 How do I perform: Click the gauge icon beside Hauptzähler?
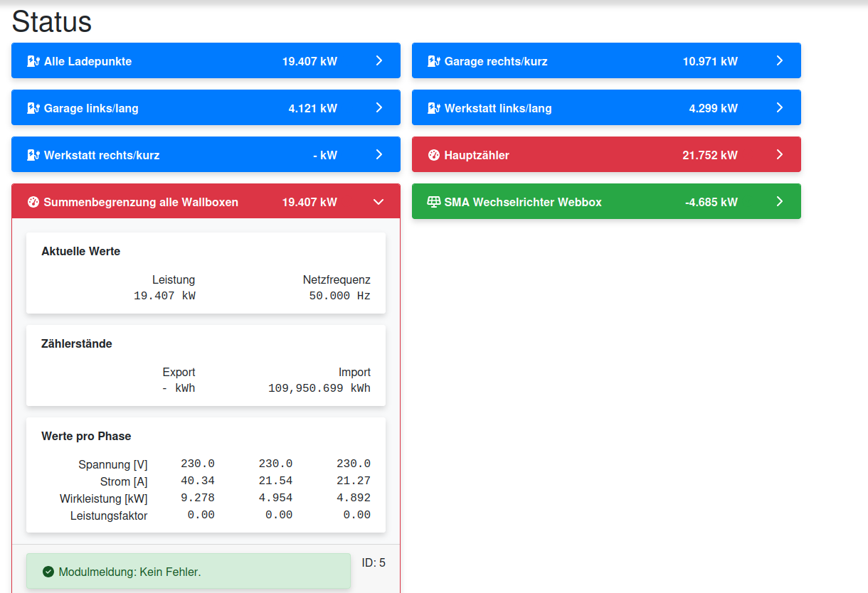click(x=434, y=155)
